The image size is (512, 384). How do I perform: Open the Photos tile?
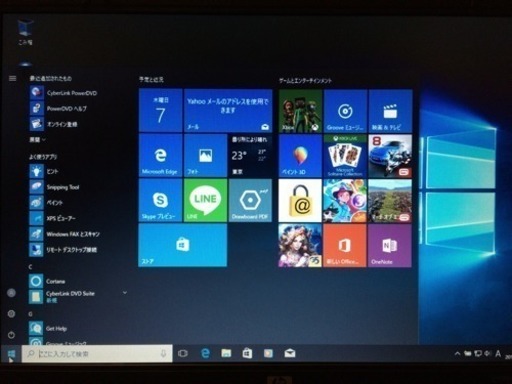click(205, 155)
